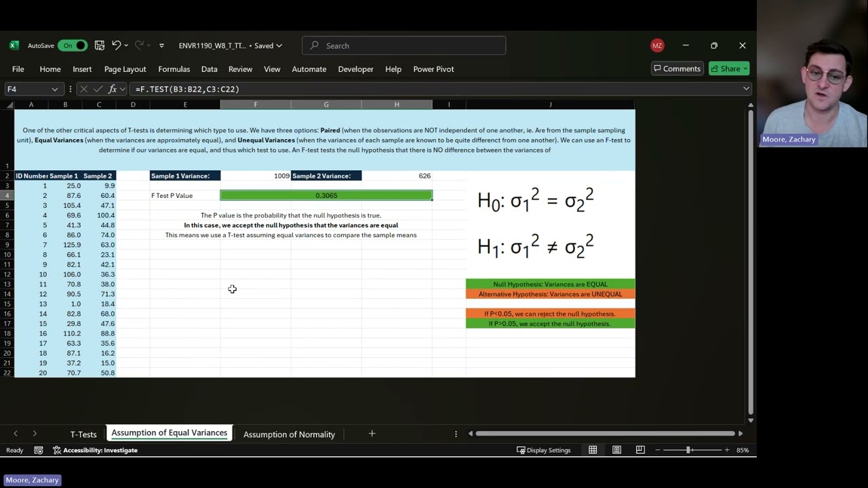Click the Insert Function fx icon
The image size is (868, 488).
(113, 89)
